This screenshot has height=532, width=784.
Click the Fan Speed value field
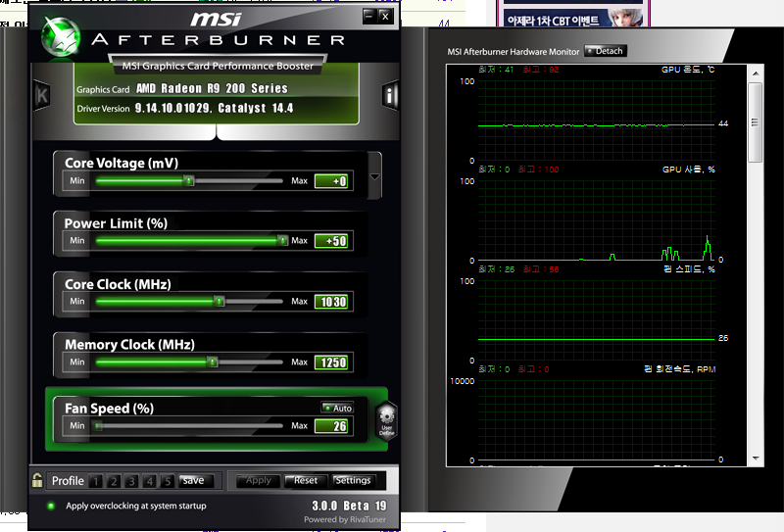pos(332,425)
